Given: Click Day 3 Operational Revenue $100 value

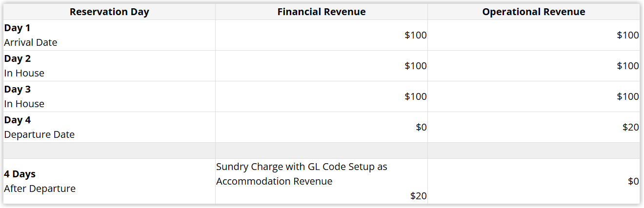Looking at the screenshot, I should (x=628, y=96).
